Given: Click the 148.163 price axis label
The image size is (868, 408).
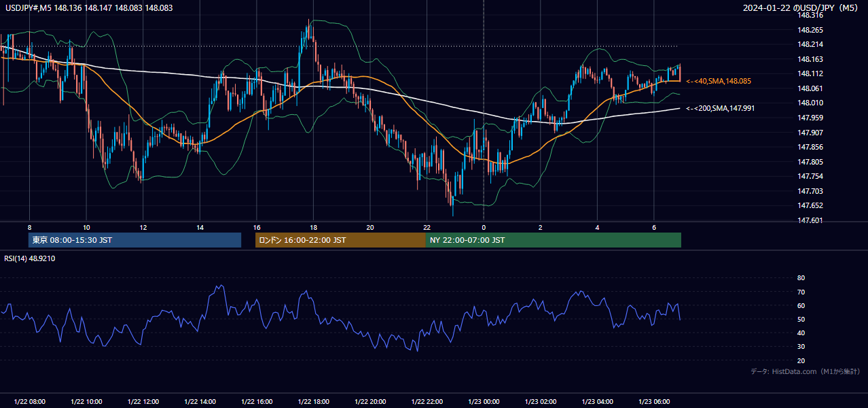Looking at the screenshot, I should [811, 59].
